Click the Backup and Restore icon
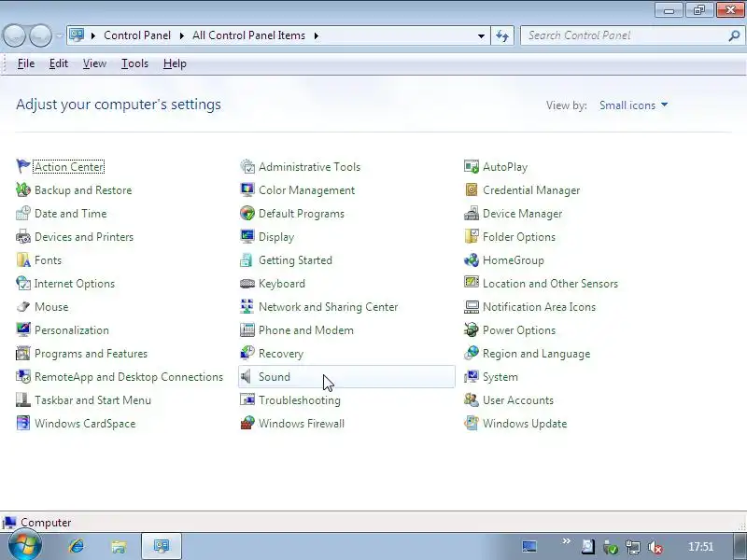 22,190
